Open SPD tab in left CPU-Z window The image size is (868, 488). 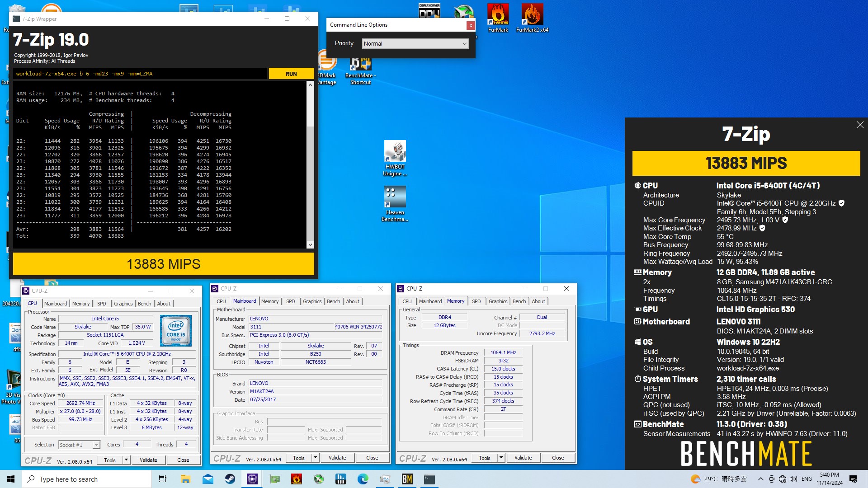click(x=102, y=304)
